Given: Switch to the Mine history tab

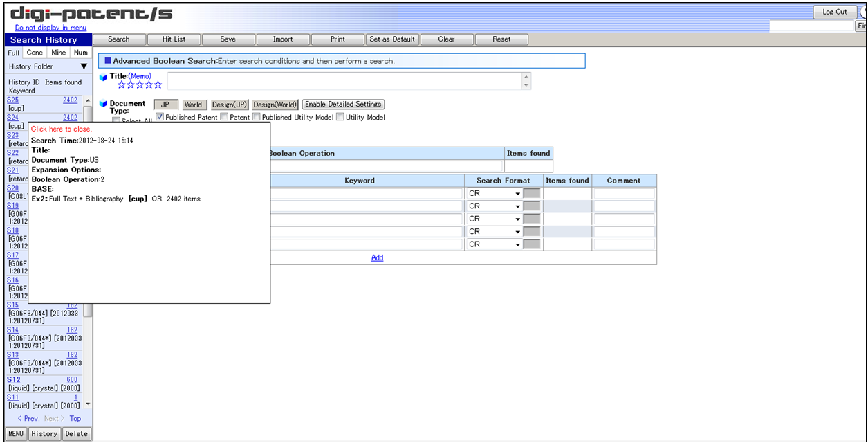Looking at the screenshot, I should point(59,53).
